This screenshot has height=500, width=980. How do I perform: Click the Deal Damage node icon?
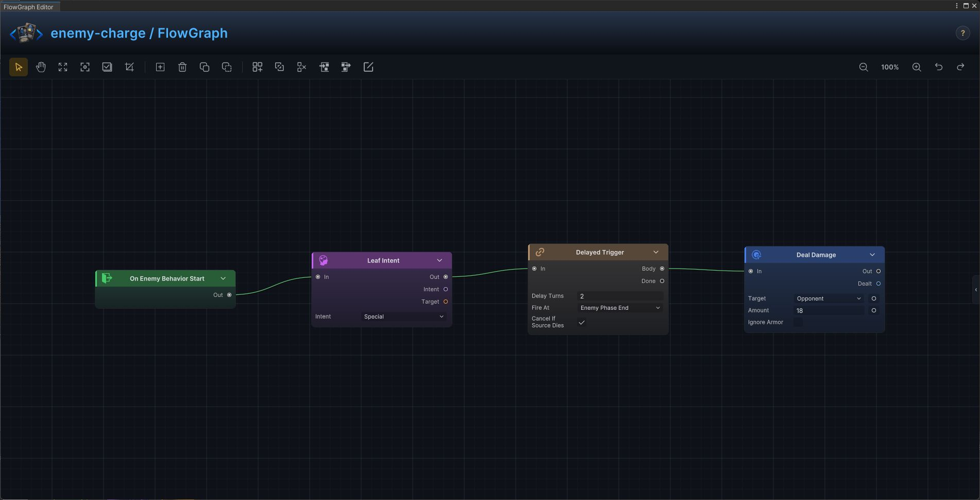pyautogui.click(x=756, y=255)
